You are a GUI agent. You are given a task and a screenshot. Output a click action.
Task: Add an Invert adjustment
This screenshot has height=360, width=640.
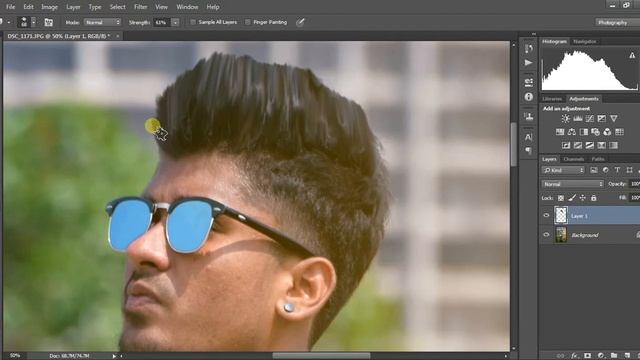[x=566, y=145]
